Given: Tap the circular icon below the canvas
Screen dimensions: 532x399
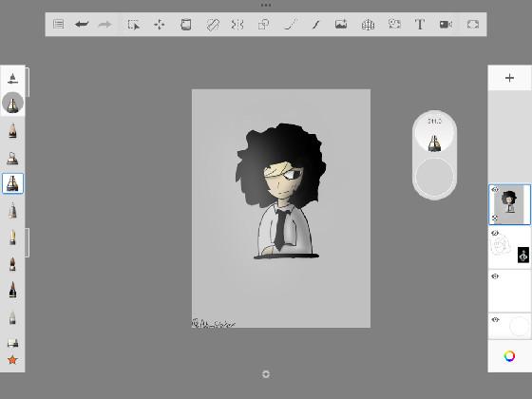Looking at the screenshot, I should 266,374.
